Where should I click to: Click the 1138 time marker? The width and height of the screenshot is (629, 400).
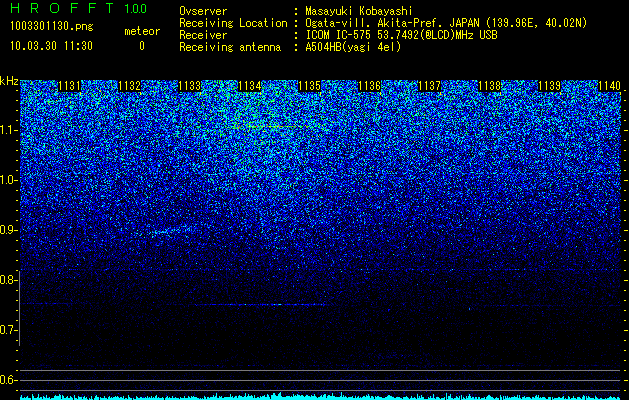(489, 86)
